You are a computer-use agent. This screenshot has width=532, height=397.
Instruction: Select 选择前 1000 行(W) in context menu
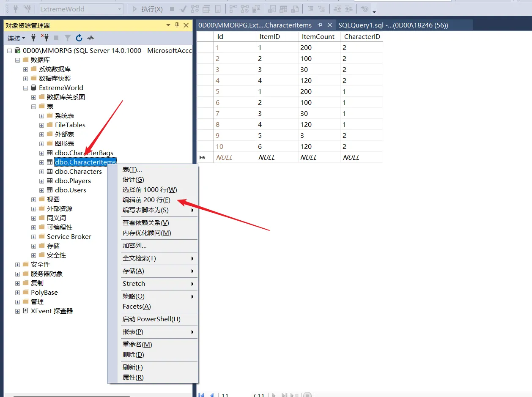[150, 190]
